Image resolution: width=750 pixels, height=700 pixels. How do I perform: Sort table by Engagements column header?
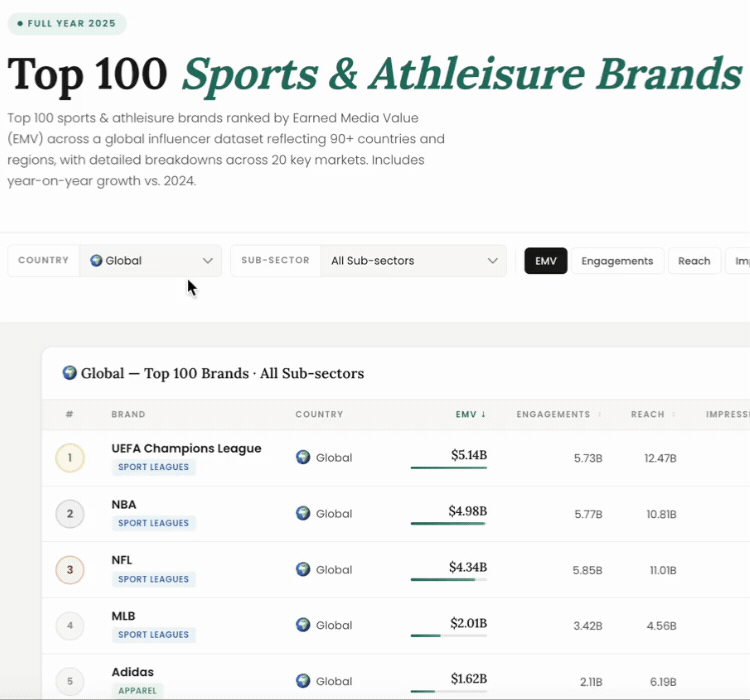(558, 414)
